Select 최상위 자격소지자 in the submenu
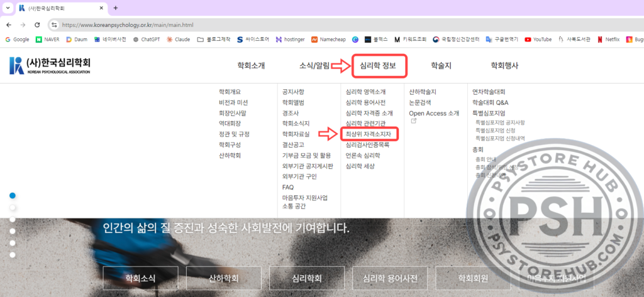Viewport: 644px width, 297px height. tap(368, 134)
